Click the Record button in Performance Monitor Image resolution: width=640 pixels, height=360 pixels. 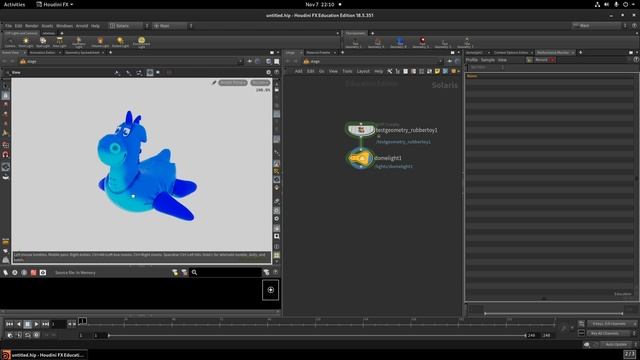click(545, 60)
